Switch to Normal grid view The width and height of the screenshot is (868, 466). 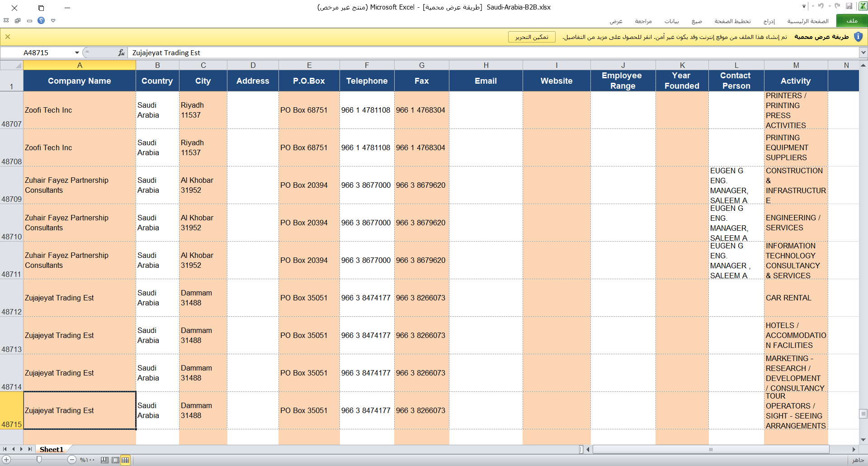(125, 460)
